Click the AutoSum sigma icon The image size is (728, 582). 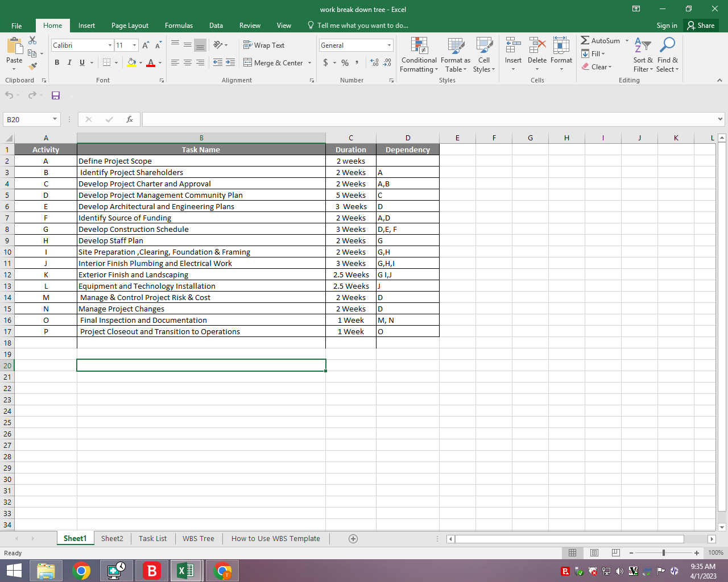tap(585, 40)
